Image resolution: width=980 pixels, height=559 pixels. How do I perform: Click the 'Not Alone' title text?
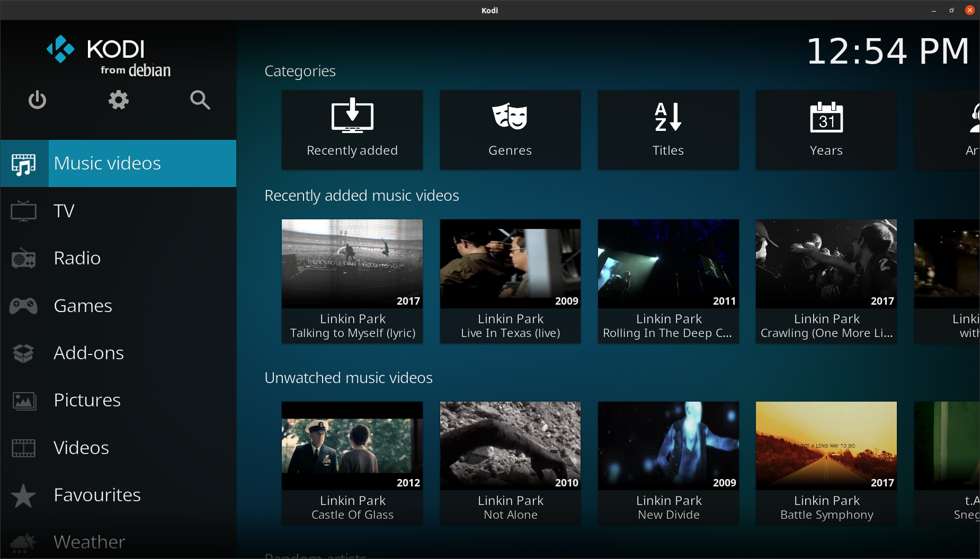[511, 515]
